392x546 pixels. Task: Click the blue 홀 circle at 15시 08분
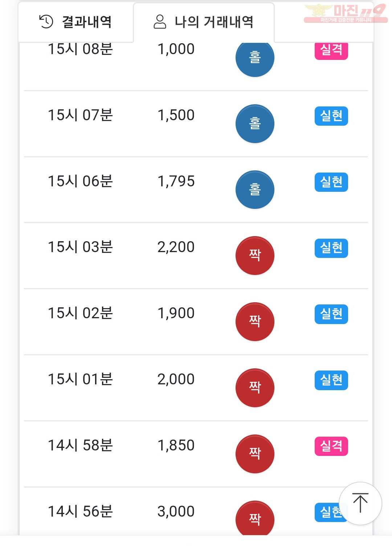pyautogui.click(x=255, y=58)
